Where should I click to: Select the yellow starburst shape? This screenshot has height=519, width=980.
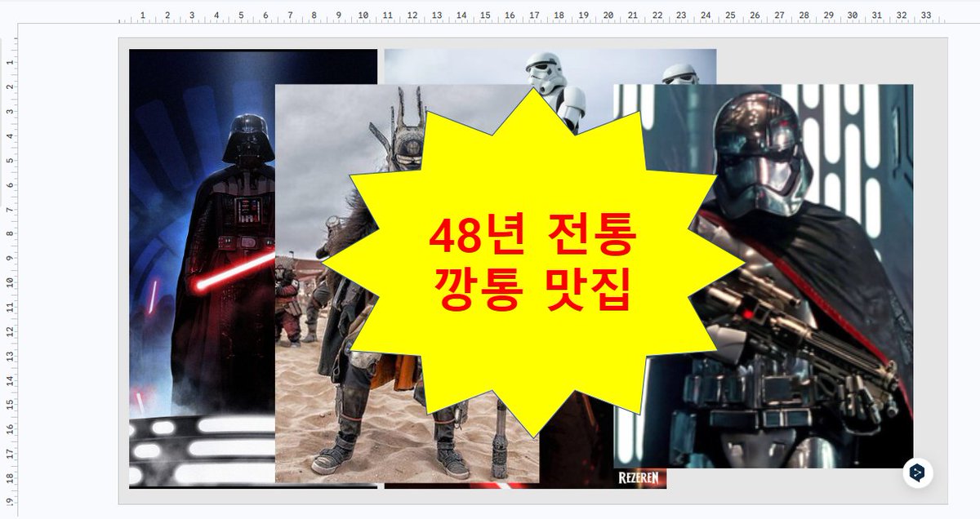(532, 263)
